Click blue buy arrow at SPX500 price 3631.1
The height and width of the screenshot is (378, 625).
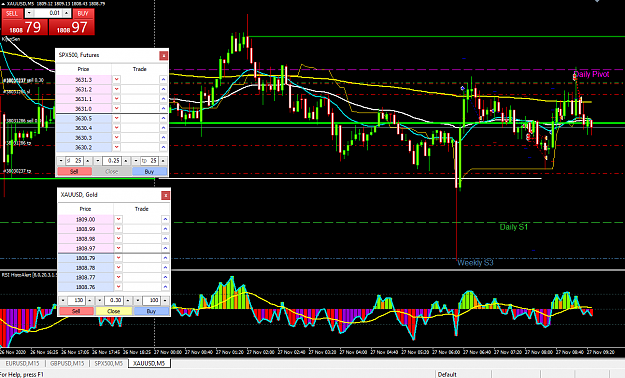tap(163, 99)
